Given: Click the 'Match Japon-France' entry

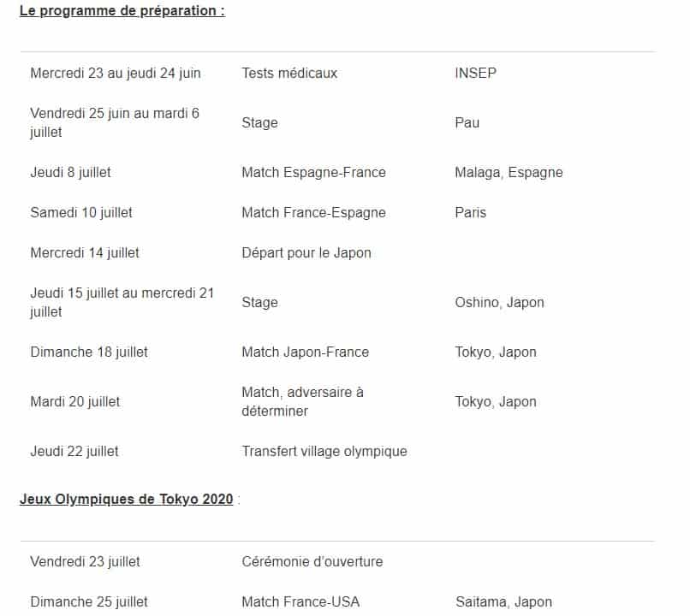Looking at the screenshot, I should [305, 352].
